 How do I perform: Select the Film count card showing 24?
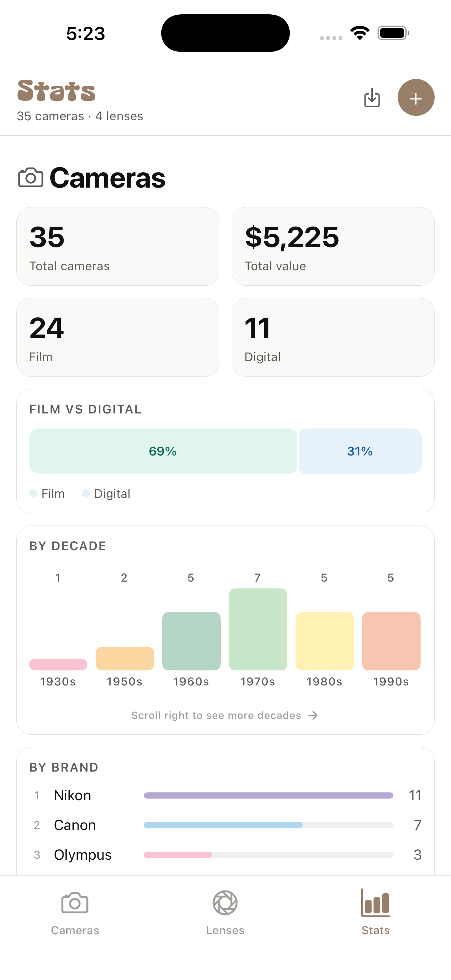tap(118, 337)
